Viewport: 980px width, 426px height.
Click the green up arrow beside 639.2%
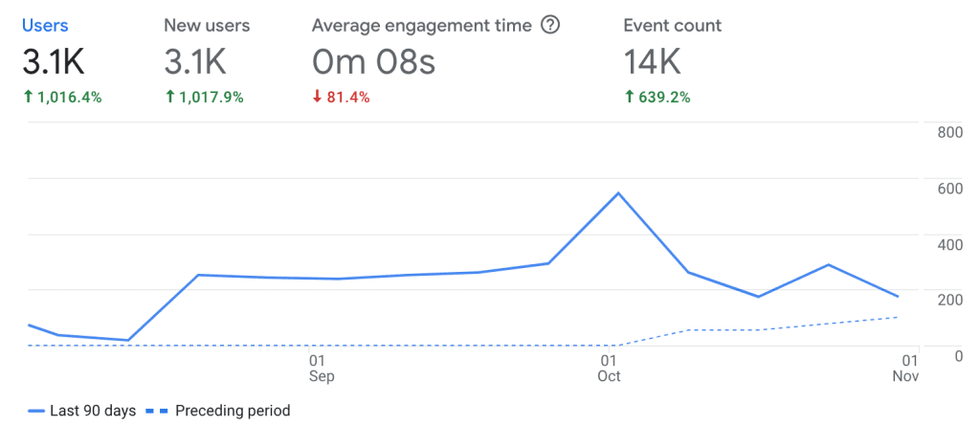(629, 97)
